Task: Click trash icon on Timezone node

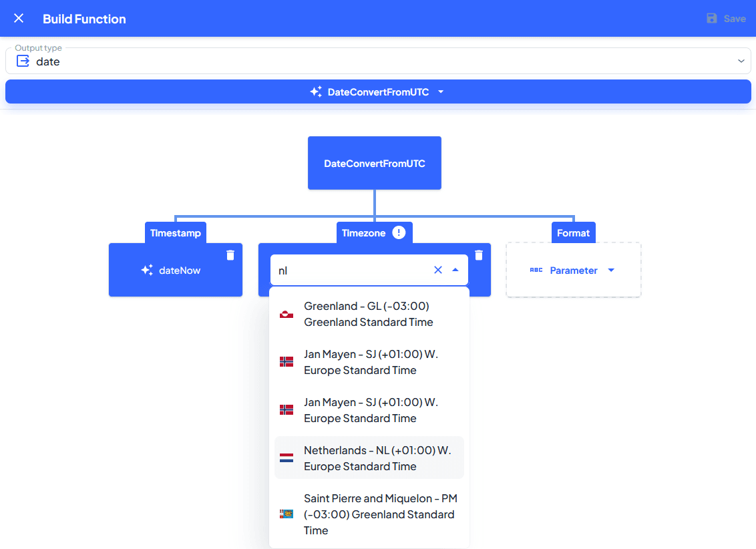Action: point(479,255)
